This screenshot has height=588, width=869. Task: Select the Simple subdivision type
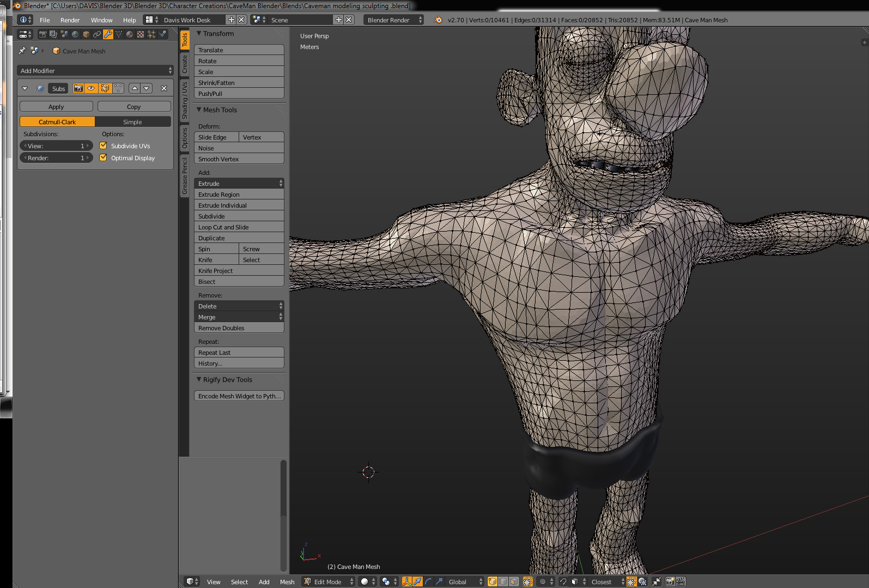point(133,122)
